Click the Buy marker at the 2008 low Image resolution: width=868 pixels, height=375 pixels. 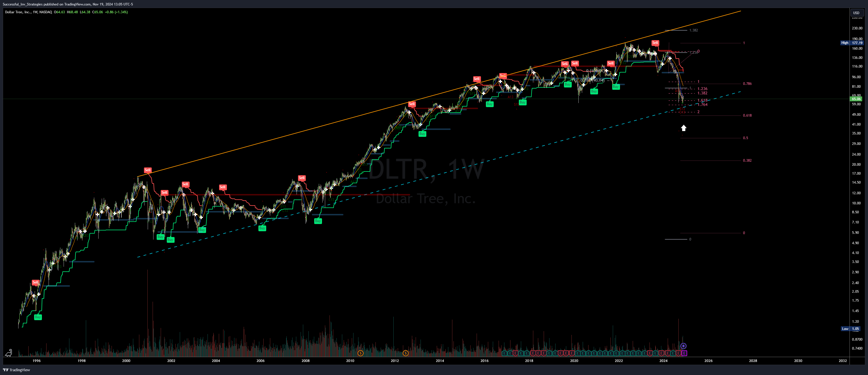pos(318,221)
